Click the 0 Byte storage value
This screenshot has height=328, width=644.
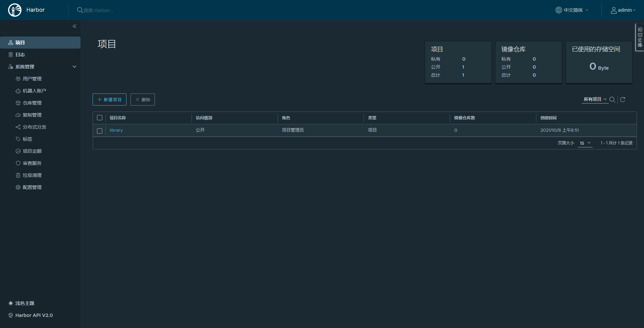tap(599, 67)
